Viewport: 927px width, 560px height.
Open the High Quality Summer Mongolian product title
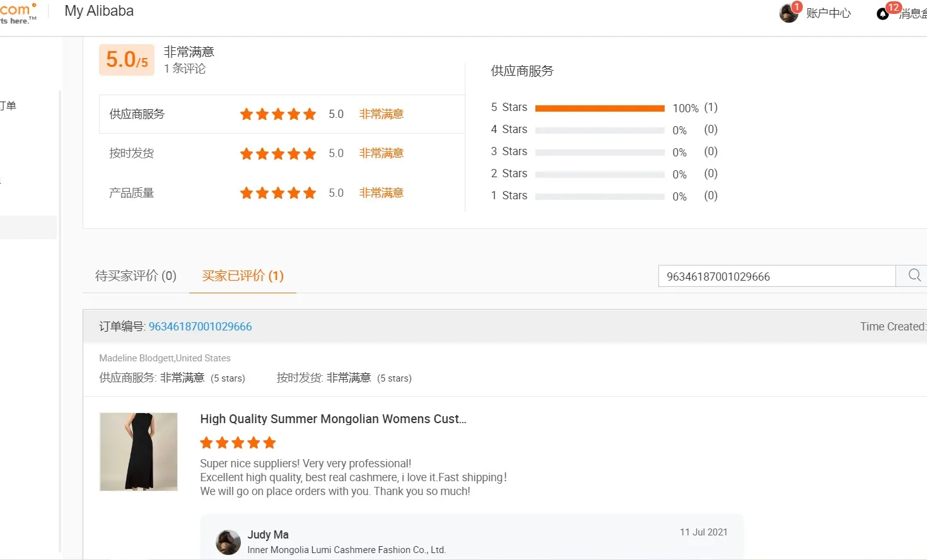click(333, 419)
